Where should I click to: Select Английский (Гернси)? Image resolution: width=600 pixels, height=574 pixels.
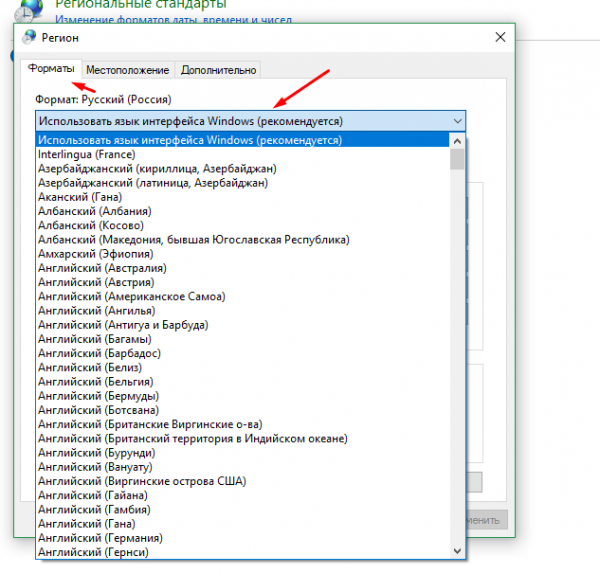[x=243, y=552]
